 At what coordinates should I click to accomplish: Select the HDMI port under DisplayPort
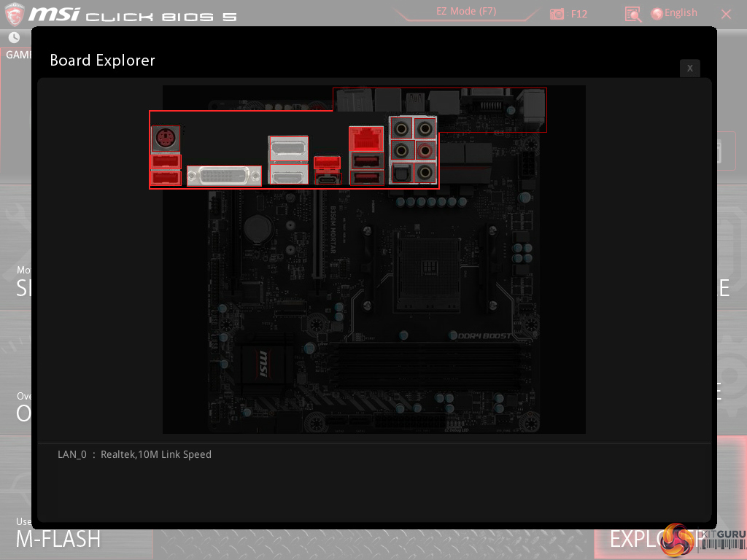point(288,175)
